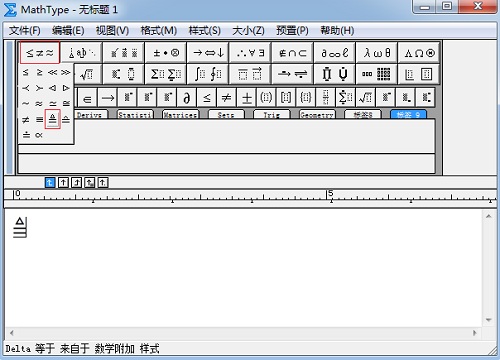Screen dimensions: 500x360
Task: Open the subscript and superscript templates palette
Action: (x=124, y=74)
